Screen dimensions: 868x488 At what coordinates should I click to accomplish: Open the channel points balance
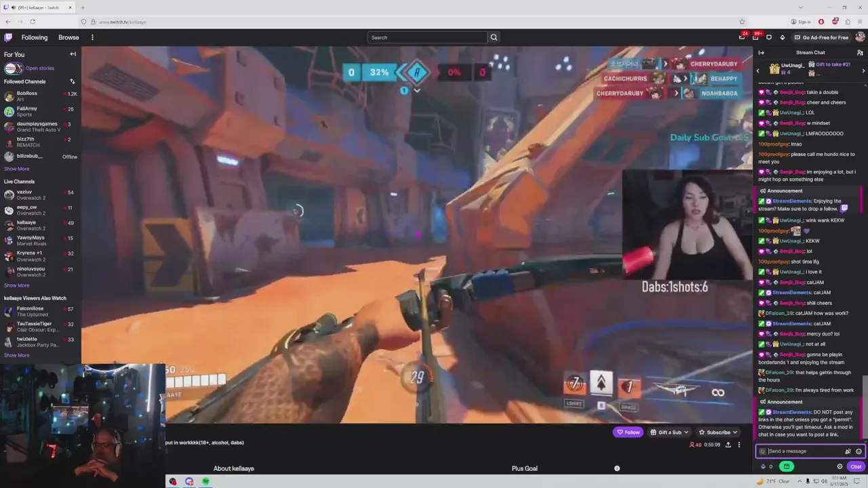coord(767,466)
